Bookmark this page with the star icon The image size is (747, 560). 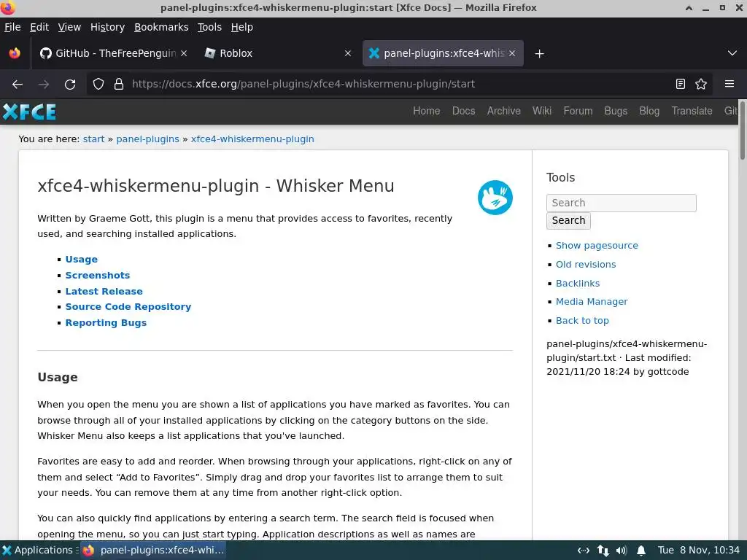(701, 85)
